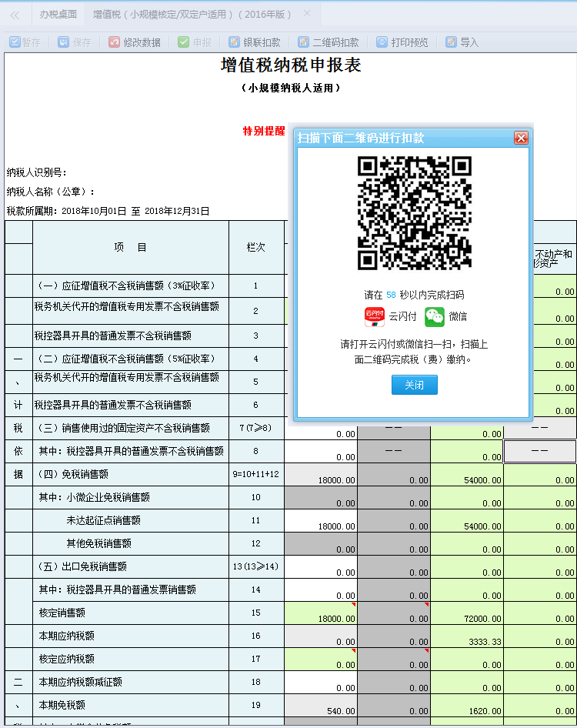Click the 修改数据 toolbar label

pos(142,43)
